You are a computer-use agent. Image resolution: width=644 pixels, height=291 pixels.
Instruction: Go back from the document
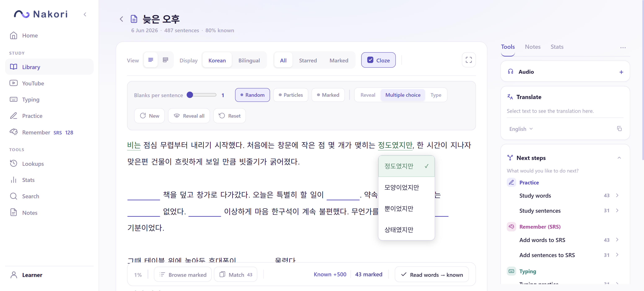coord(122,19)
